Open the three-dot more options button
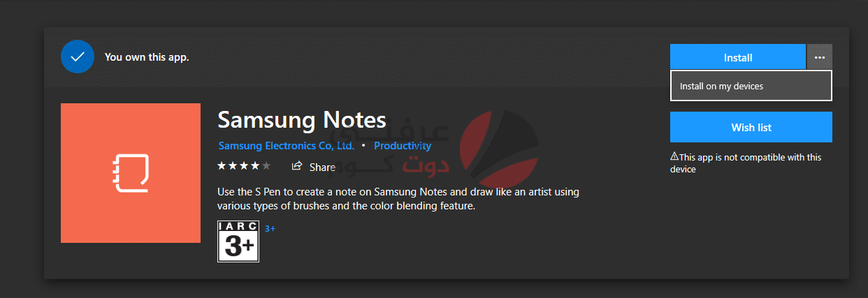The image size is (868, 298). pos(820,57)
